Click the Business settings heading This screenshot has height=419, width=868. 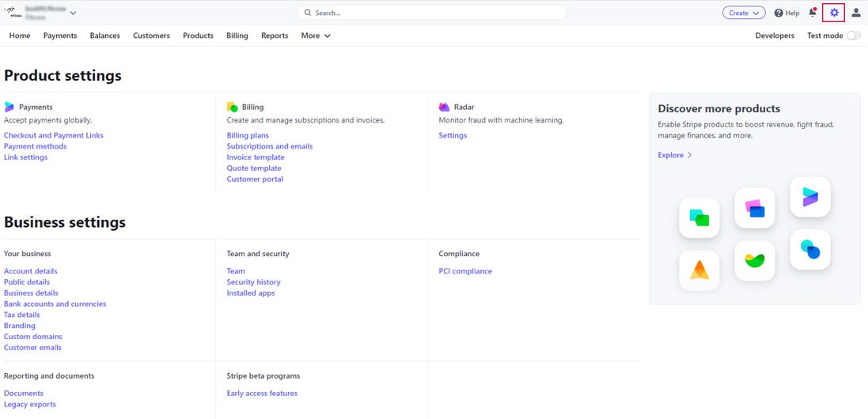point(65,222)
